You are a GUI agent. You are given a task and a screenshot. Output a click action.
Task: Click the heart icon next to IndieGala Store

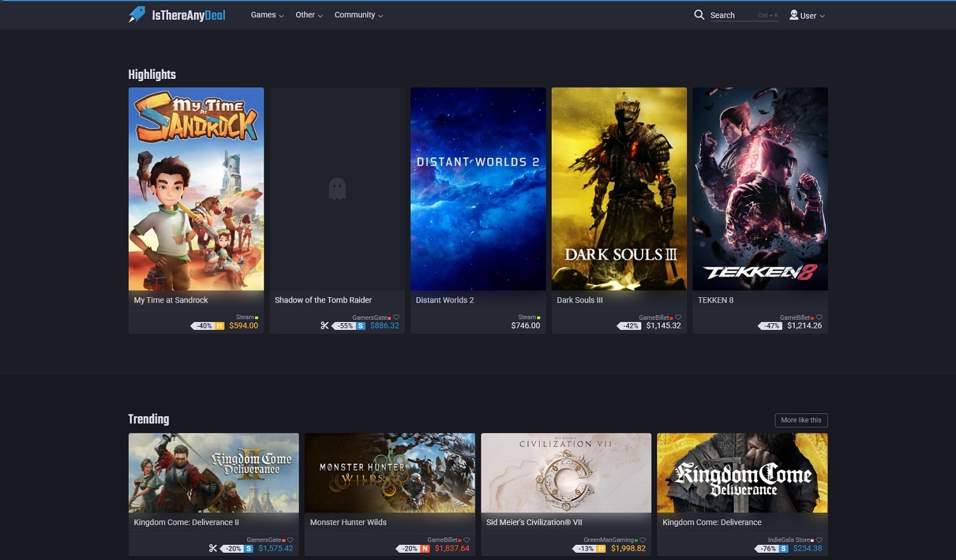point(819,540)
